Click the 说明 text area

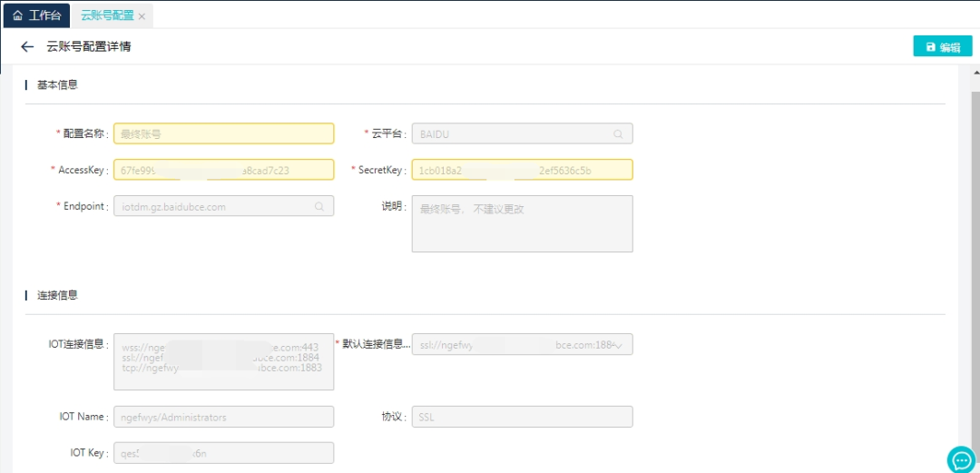click(522, 223)
